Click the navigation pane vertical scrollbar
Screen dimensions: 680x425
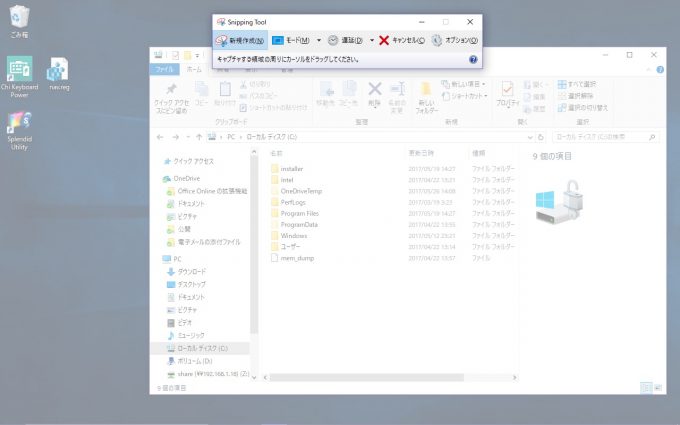click(x=254, y=245)
